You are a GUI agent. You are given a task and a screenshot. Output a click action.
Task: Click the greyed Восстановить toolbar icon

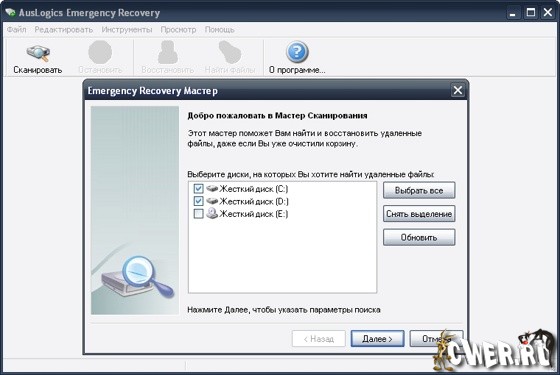168,52
